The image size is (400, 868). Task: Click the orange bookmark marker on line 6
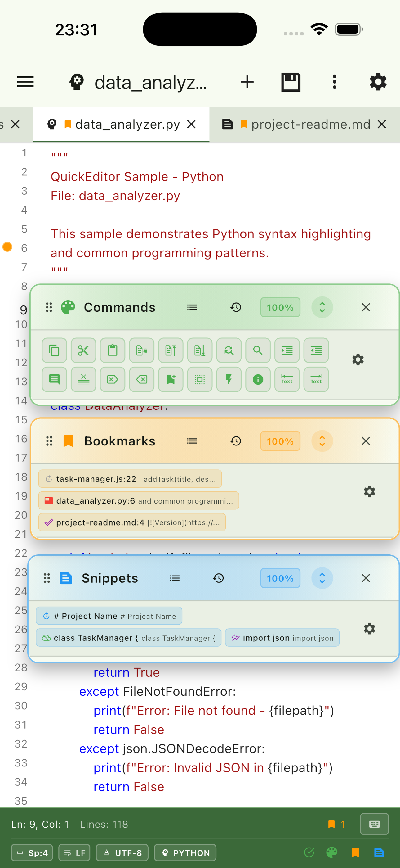pos(7,247)
